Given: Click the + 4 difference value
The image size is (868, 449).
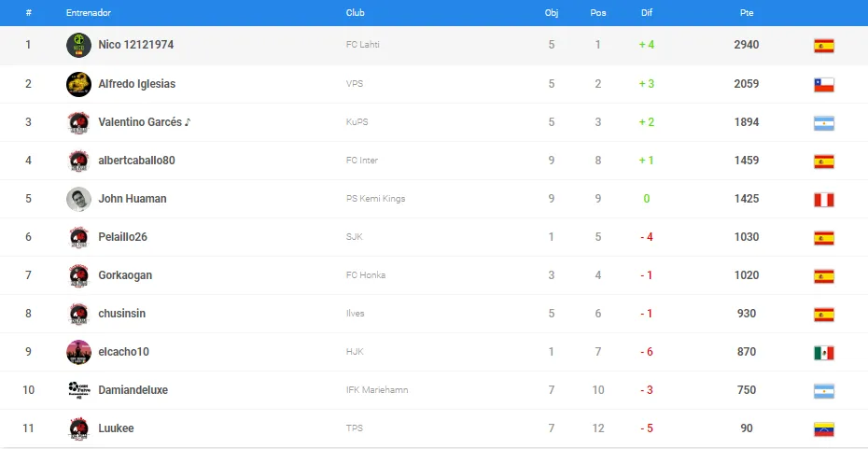Looking at the screenshot, I should (647, 44).
